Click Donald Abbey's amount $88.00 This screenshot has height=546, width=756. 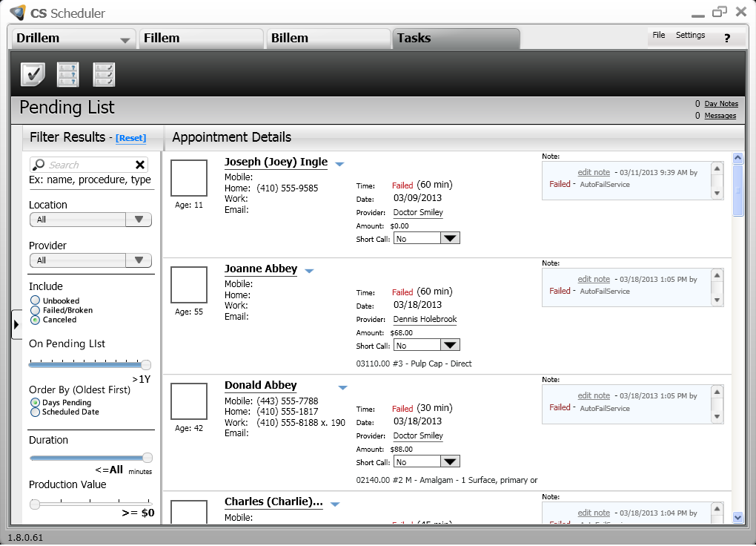point(401,450)
